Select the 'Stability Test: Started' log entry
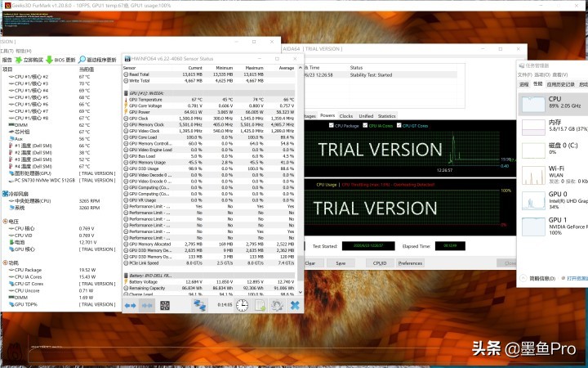588x368 pixels. coord(381,74)
